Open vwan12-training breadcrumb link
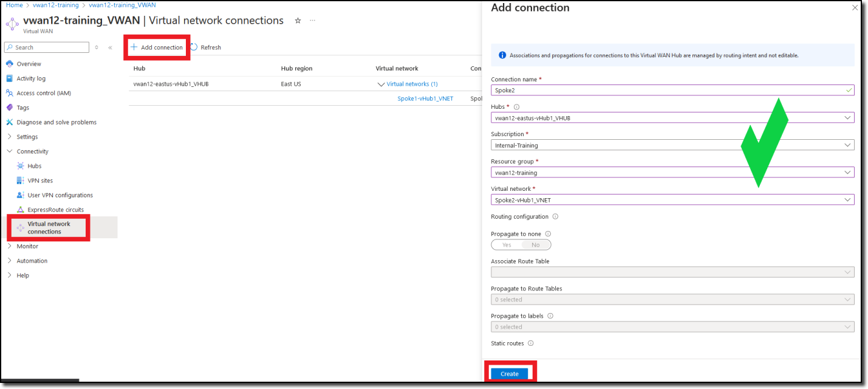 point(56,5)
